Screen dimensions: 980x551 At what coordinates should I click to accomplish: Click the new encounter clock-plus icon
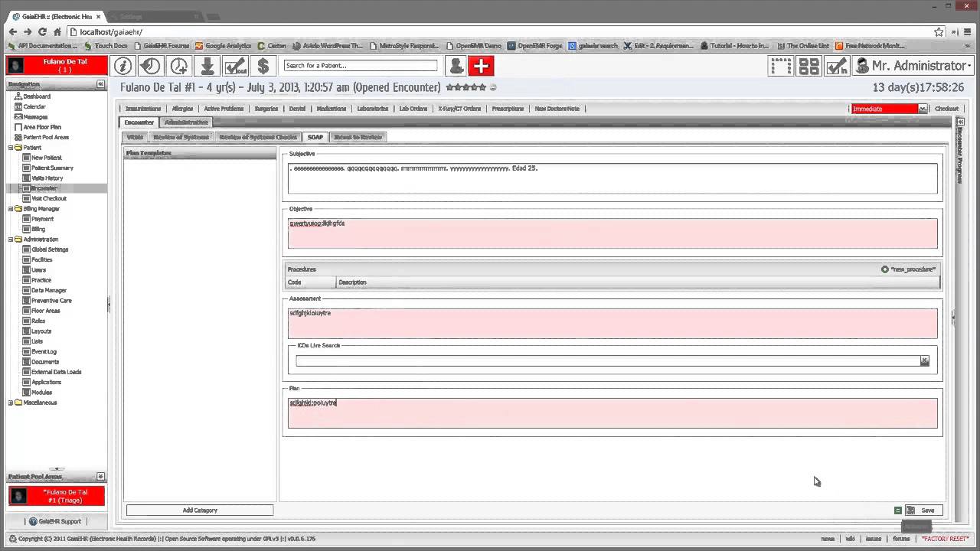pyautogui.click(x=178, y=66)
